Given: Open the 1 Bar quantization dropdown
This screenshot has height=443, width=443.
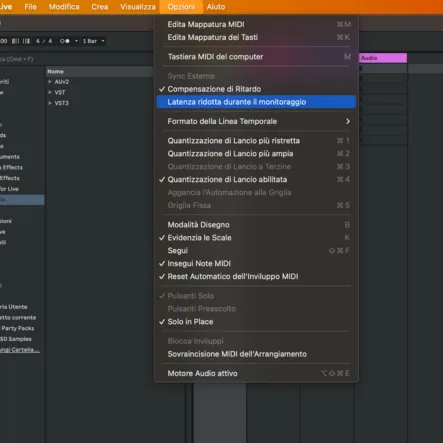Looking at the screenshot, I should click(x=93, y=41).
